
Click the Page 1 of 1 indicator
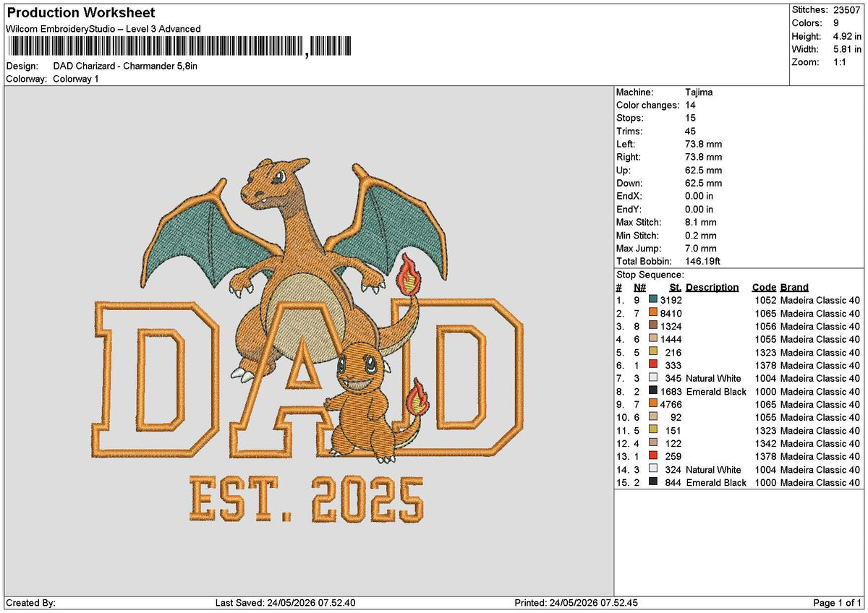tap(838, 603)
